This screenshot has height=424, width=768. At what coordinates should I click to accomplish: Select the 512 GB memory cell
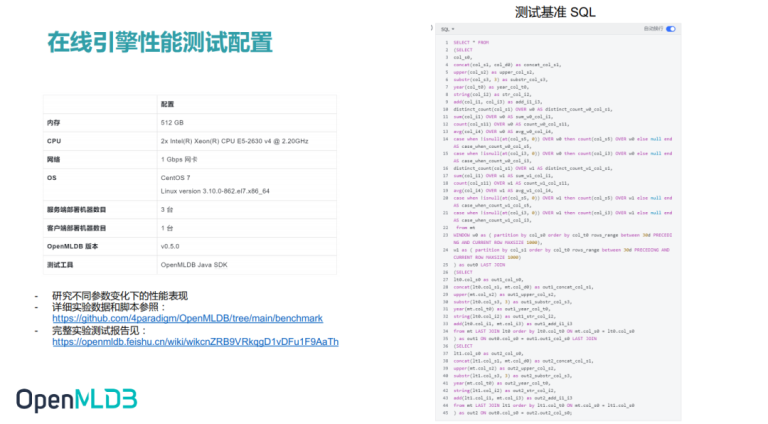click(x=172, y=122)
